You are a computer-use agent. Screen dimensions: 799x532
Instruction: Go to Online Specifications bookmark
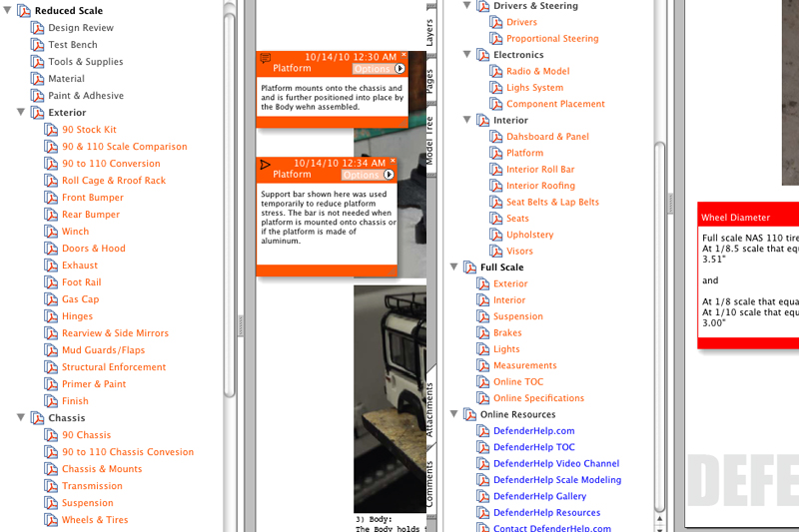(538, 398)
